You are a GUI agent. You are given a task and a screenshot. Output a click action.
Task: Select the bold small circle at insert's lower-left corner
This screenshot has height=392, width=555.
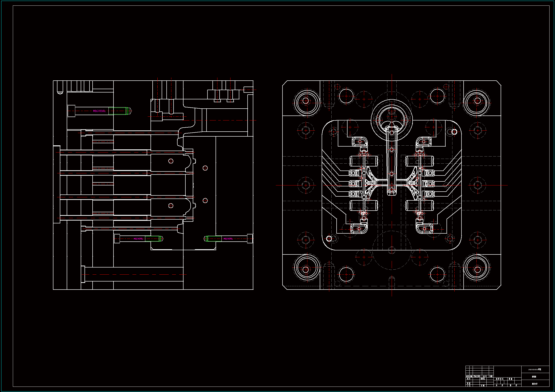click(x=329, y=239)
